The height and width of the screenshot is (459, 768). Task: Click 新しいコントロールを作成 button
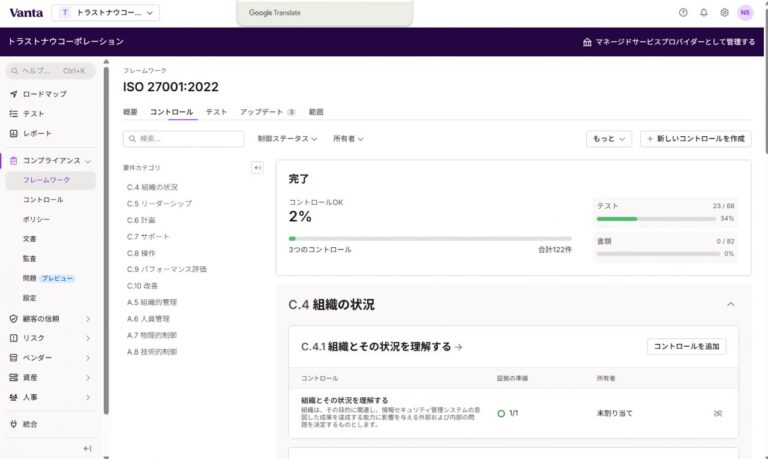(696, 139)
